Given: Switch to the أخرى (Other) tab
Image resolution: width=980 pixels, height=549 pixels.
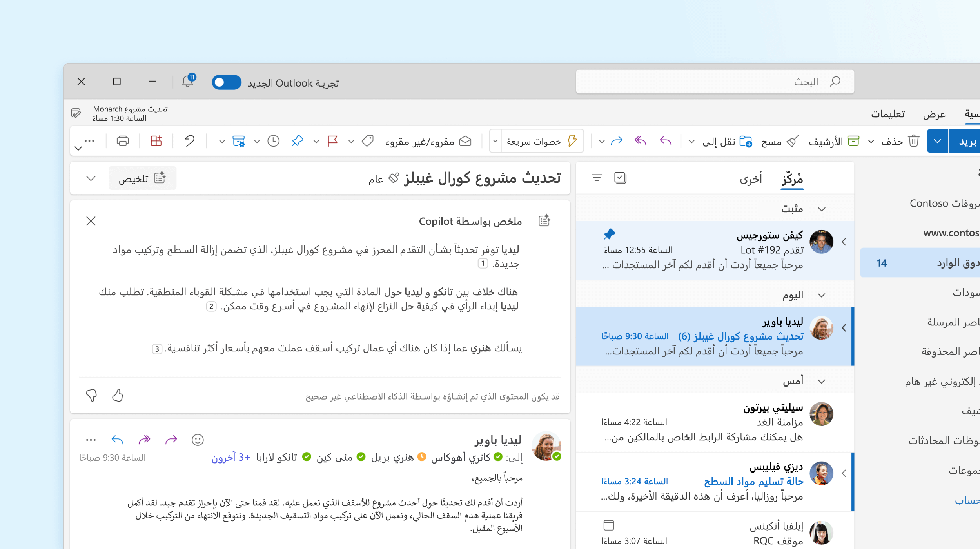Looking at the screenshot, I should [x=751, y=179].
